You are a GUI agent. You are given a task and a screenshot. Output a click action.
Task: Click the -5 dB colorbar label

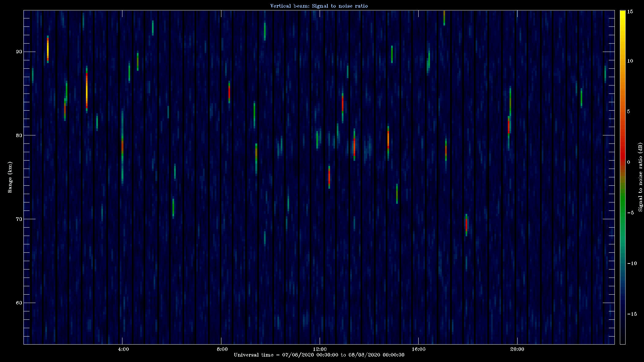630,213
